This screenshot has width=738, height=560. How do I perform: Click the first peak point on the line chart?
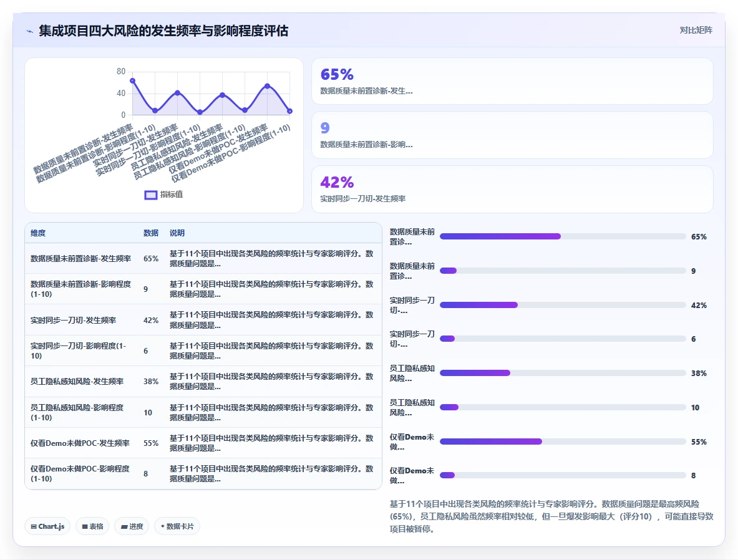pyautogui.click(x=133, y=81)
